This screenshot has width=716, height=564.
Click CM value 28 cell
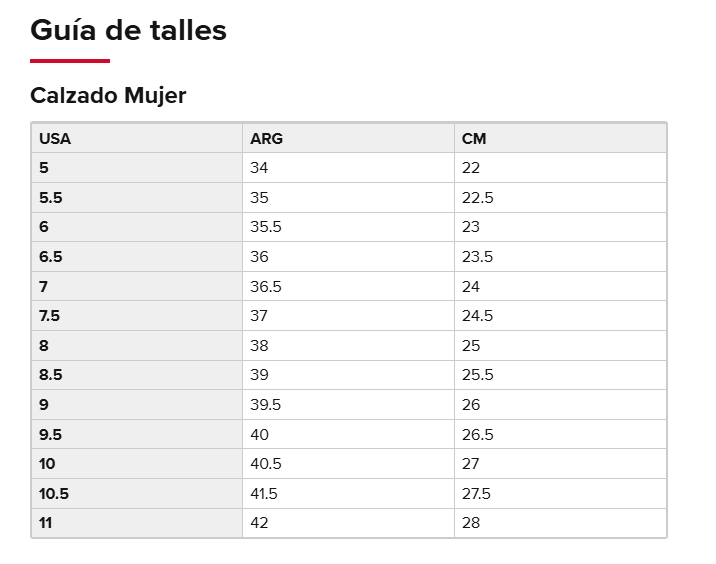[x=560, y=523]
